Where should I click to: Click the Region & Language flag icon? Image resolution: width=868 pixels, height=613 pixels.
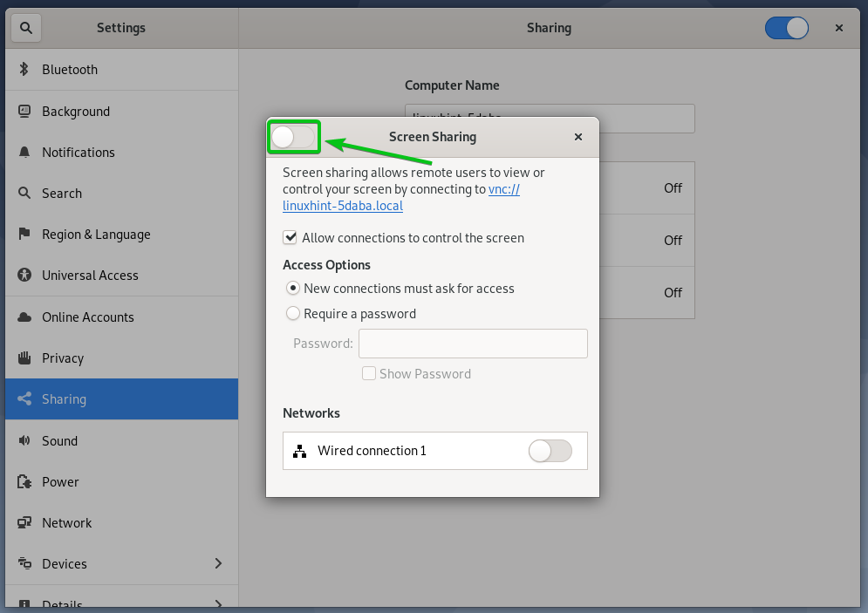[24, 234]
